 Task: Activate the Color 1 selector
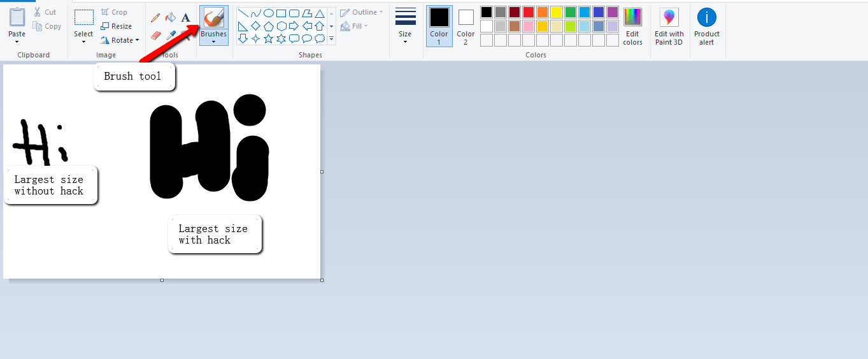439,26
